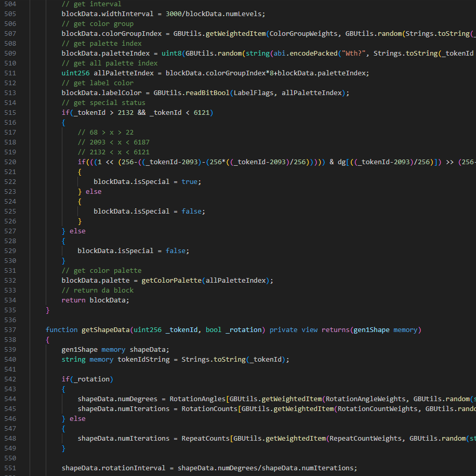The height and width of the screenshot is (476, 476).
Task: Click shapeData.rotationInterval on line 551
Action: pyautogui.click(x=113, y=468)
